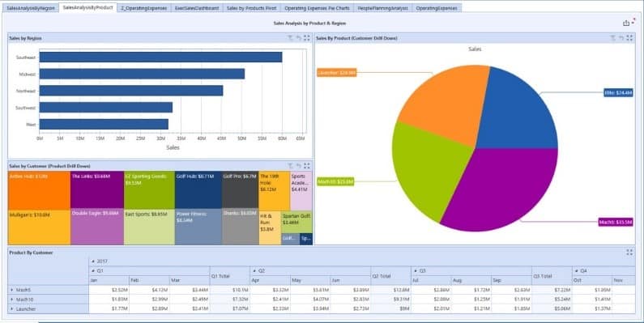Select The 19th Hole treemap tile
This screenshot has width=644, height=323.
click(275, 191)
